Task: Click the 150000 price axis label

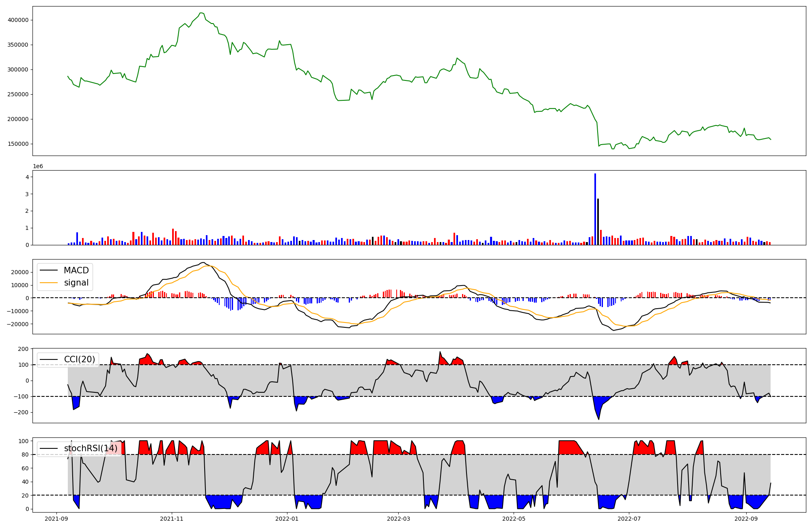Action: [x=18, y=144]
